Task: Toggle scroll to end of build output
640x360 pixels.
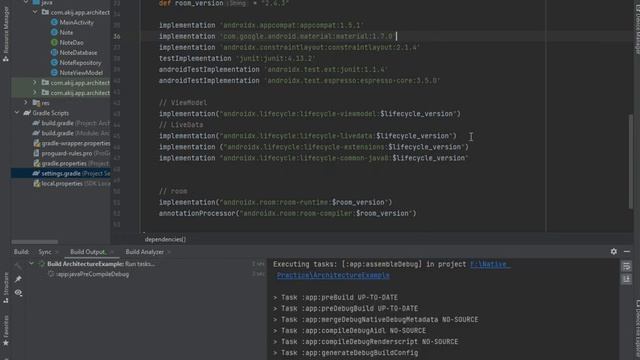Action: [627, 279]
